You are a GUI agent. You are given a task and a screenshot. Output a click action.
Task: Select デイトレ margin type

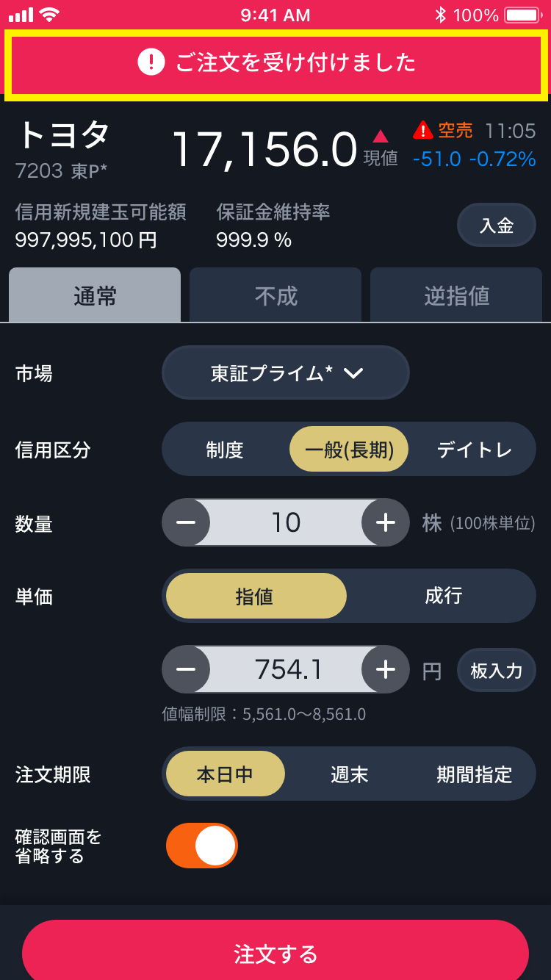[x=474, y=450]
